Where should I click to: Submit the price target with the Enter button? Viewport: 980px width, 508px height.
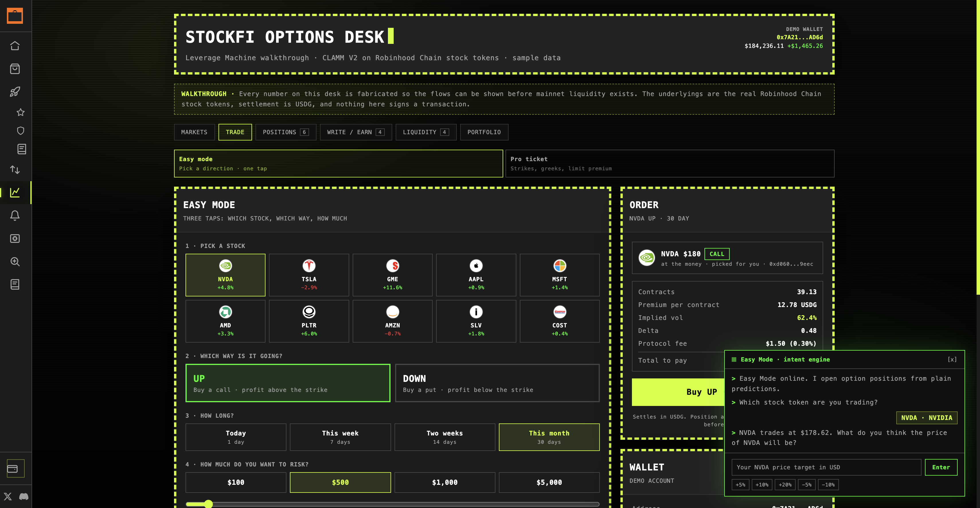click(941, 467)
